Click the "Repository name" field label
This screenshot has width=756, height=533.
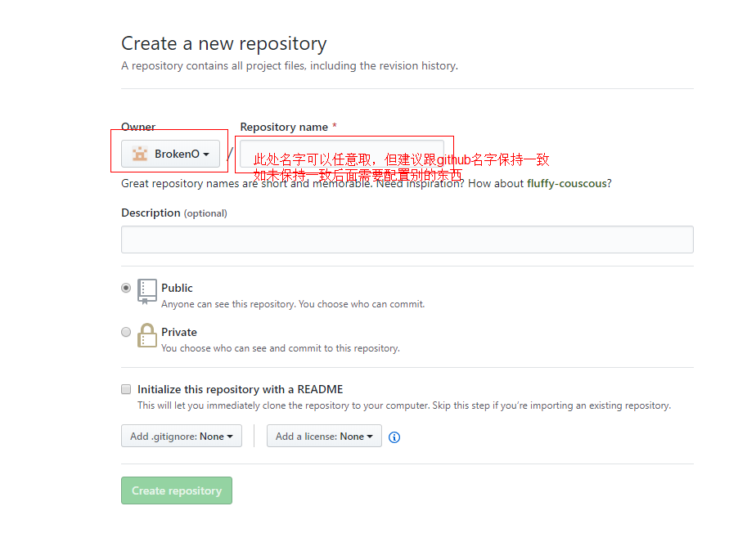click(x=283, y=127)
